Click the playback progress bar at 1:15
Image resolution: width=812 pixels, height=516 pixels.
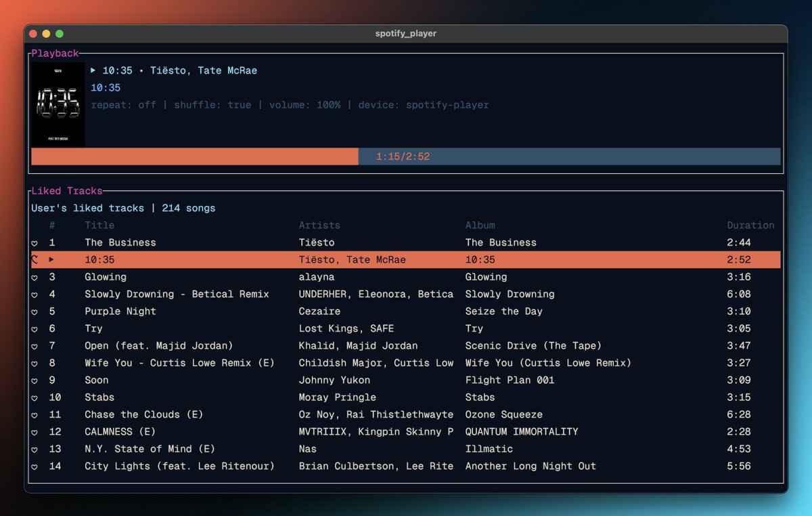357,156
